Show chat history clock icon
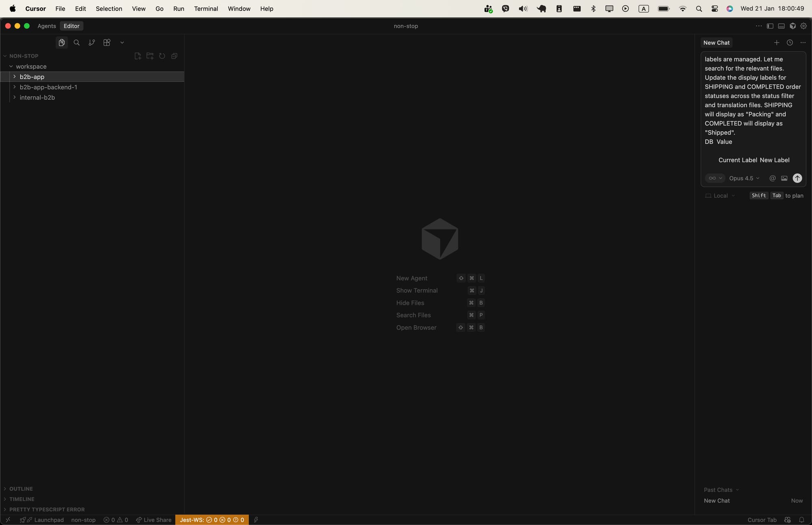This screenshot has width=812, height=525. tap(790, 43)
